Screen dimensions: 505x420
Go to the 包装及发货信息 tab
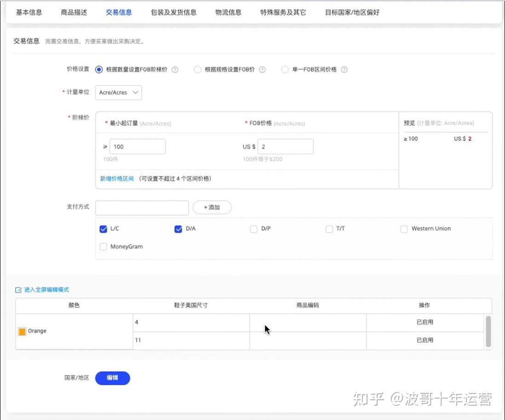(173, 12)
